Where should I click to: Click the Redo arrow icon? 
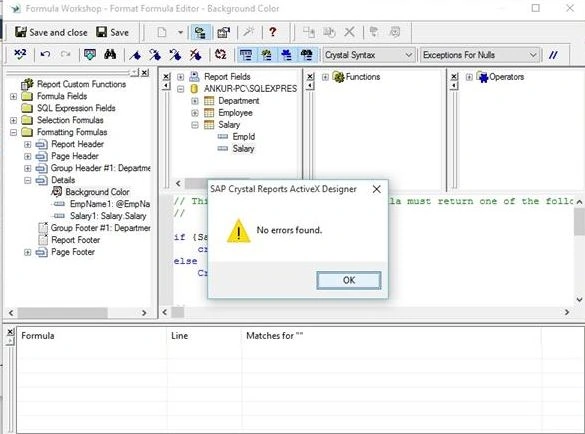[x=66, y=55]
